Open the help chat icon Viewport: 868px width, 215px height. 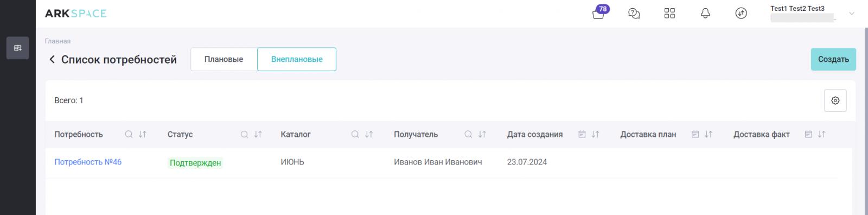(634, 14)
